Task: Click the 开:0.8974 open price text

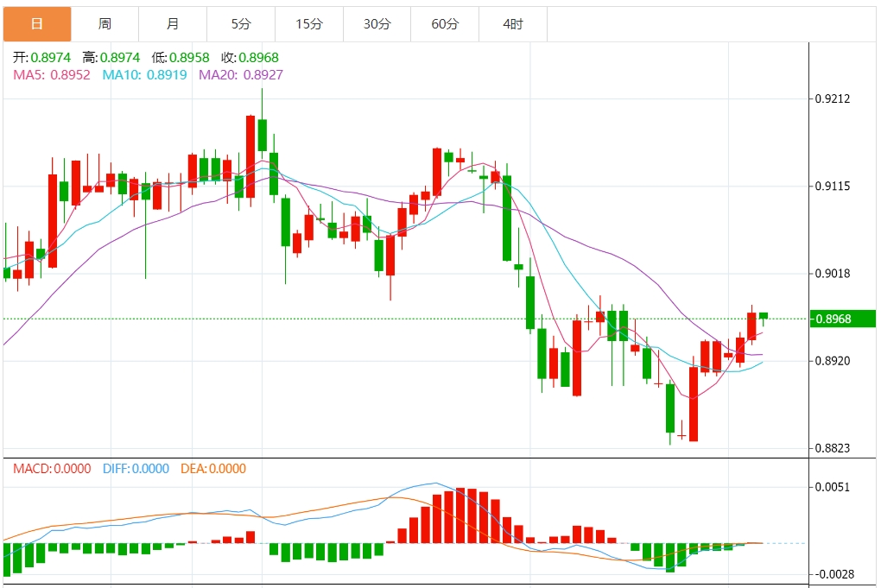Action: pos(42,57)
